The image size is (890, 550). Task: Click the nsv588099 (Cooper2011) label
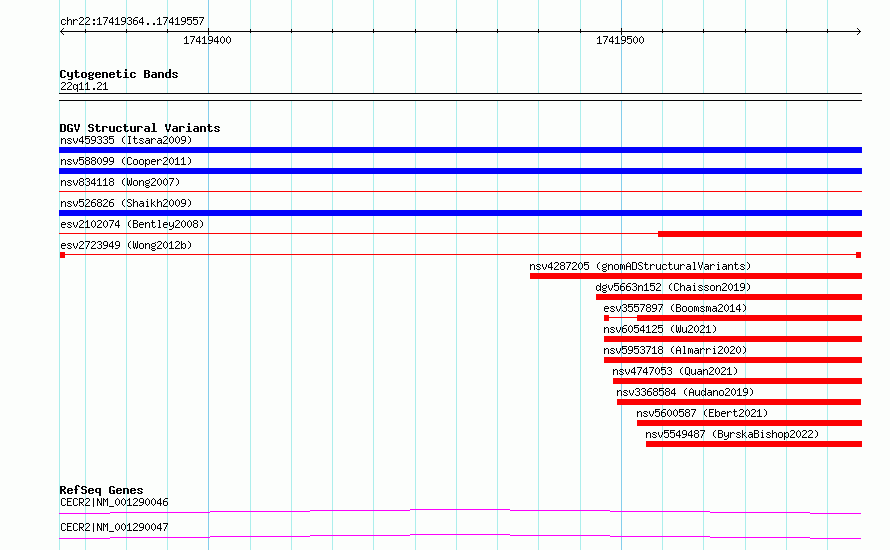(x=126, y=161)
